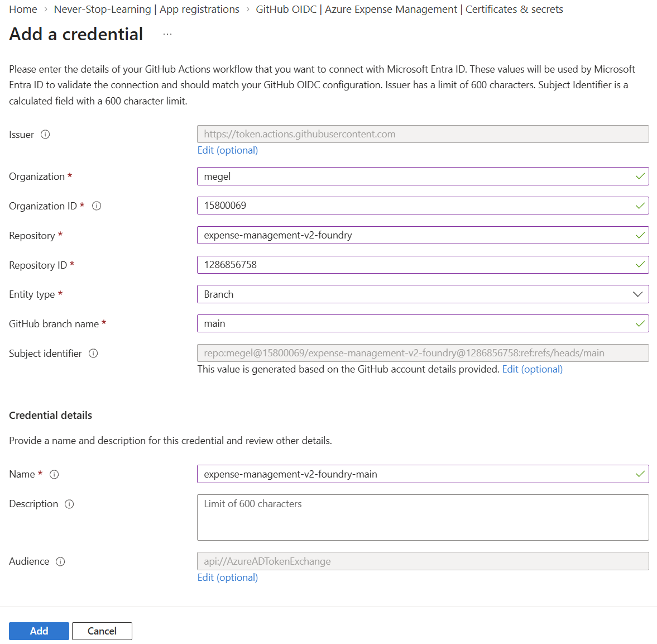Click the Organization ID info icon

(x=97, y=206)
